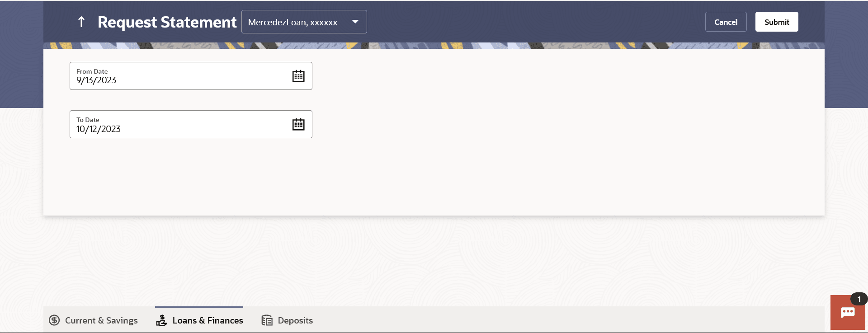
Task: Click the Deposits stacked-coins icon
Action: pos(267,320)
